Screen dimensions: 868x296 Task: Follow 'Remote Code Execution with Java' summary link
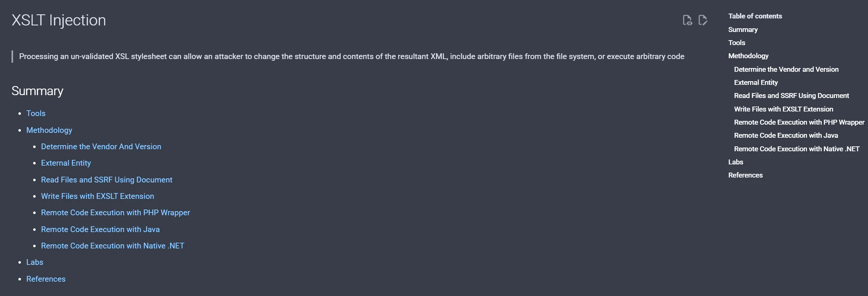[x=100, y=229]
